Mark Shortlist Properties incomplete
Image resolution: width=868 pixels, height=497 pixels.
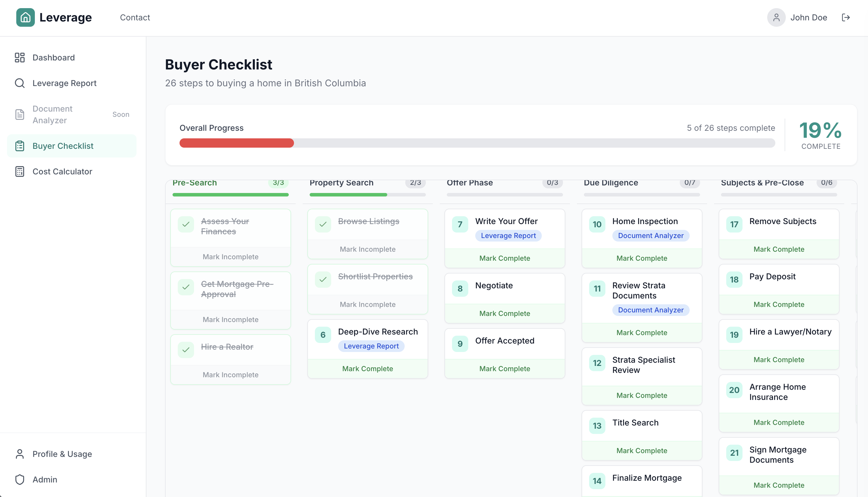coord(368,305)
